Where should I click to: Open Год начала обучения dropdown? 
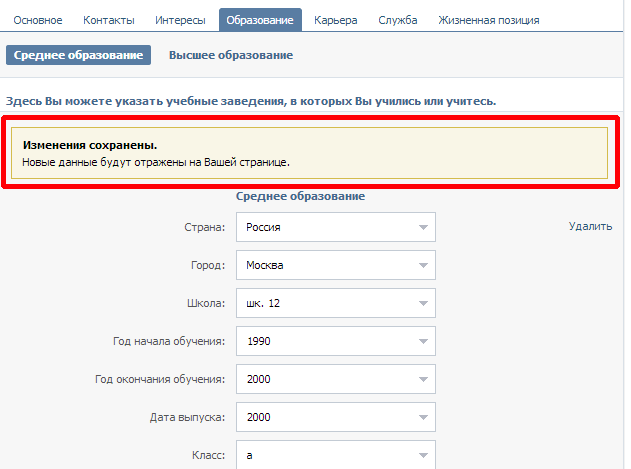[x=336, y=341]
